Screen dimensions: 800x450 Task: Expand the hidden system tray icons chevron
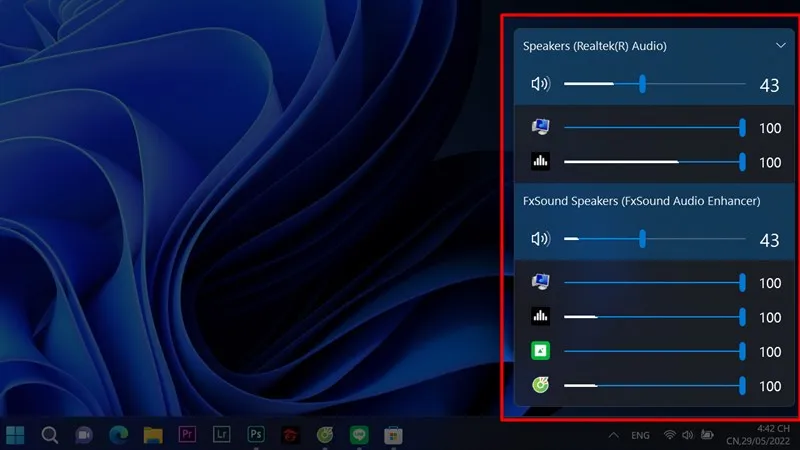tap(611, 435)
